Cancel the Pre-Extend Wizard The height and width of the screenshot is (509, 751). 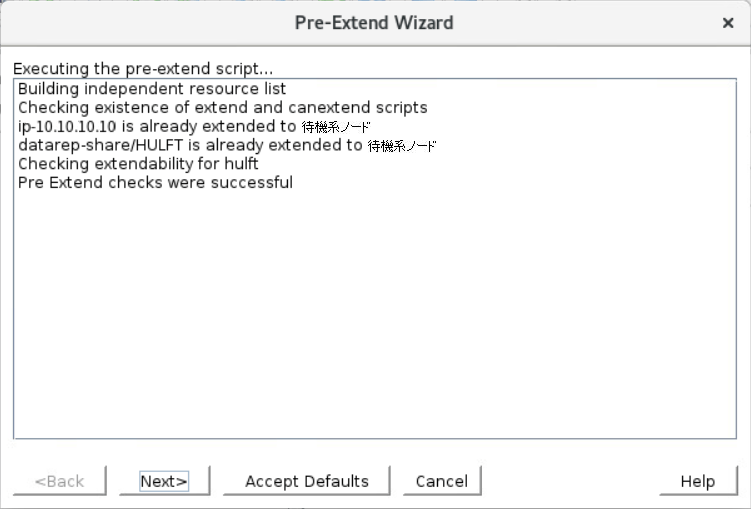click(x=442, y=481)
